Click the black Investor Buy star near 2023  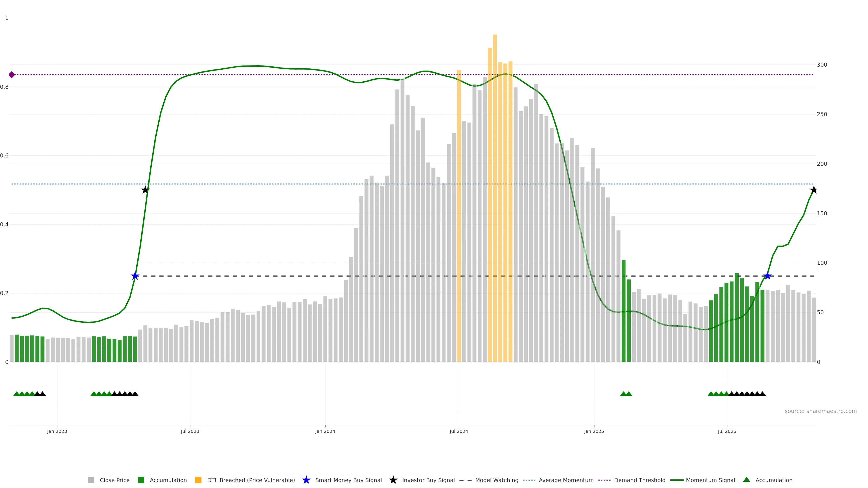pos(145,190)
